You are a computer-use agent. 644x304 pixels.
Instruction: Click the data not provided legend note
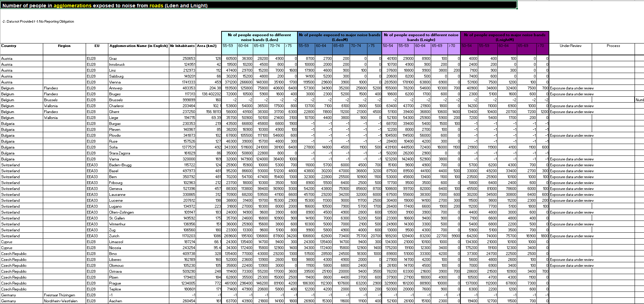(38, 22)
